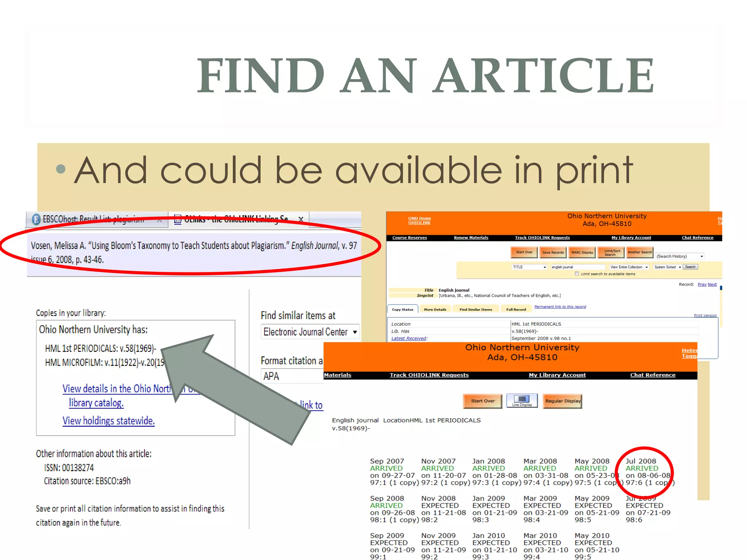Open the Search History dropdown
Screen dimensions: 747x560
(x=680, y=256)
